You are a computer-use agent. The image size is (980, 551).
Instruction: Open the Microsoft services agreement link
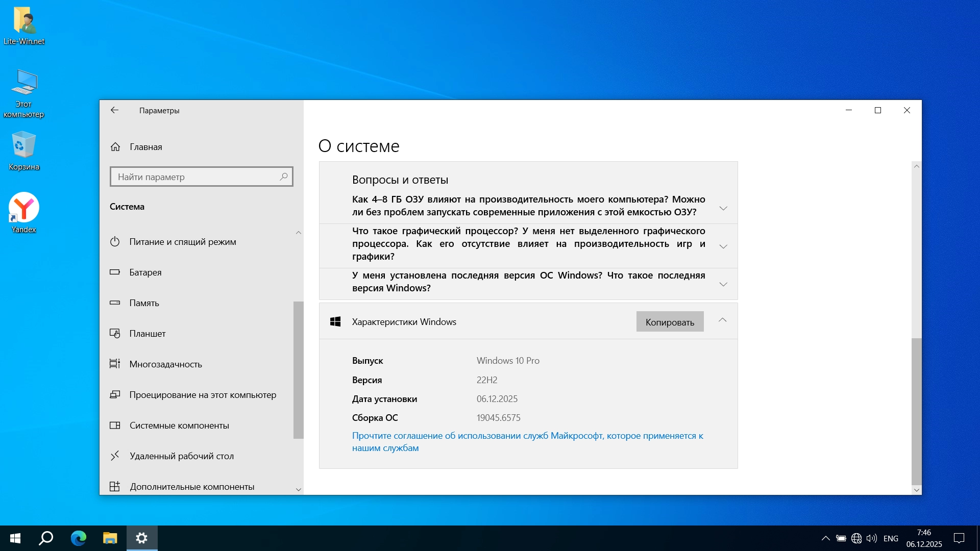coord(527,436)
